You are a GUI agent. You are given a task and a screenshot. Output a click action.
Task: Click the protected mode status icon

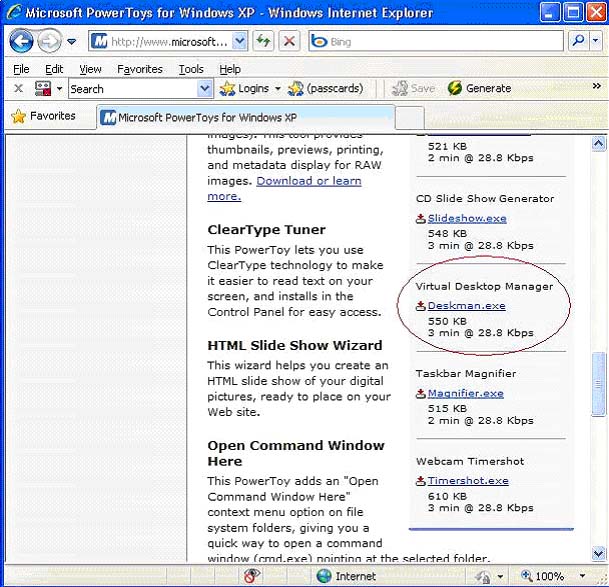pos(484,577)
